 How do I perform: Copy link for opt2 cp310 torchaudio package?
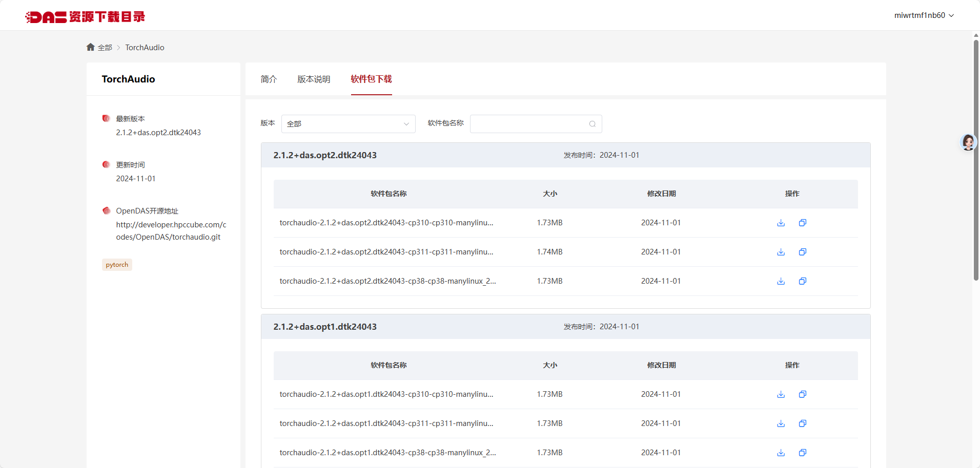pyautogui.click(x=803, y=223)
